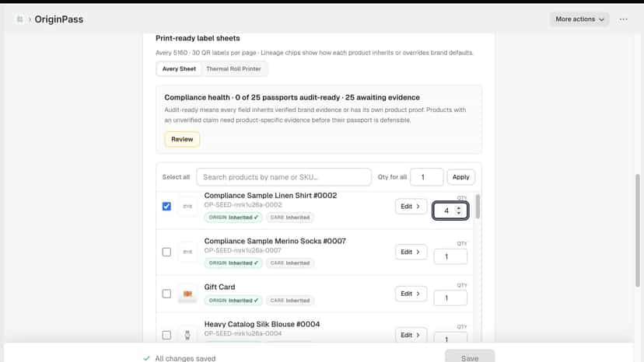Check the Merino Socks #0007 checkbox
The width and height of the screenshot is (644, 362).
pyautogui.click(x=166, y=252)
